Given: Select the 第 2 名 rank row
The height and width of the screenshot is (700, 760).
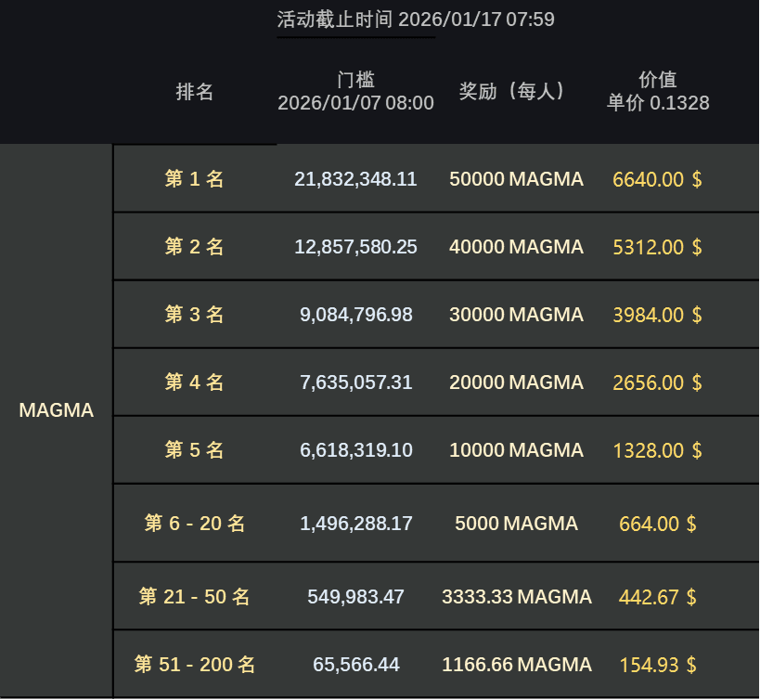Looking at the screenshot, I should pos(195,247).
